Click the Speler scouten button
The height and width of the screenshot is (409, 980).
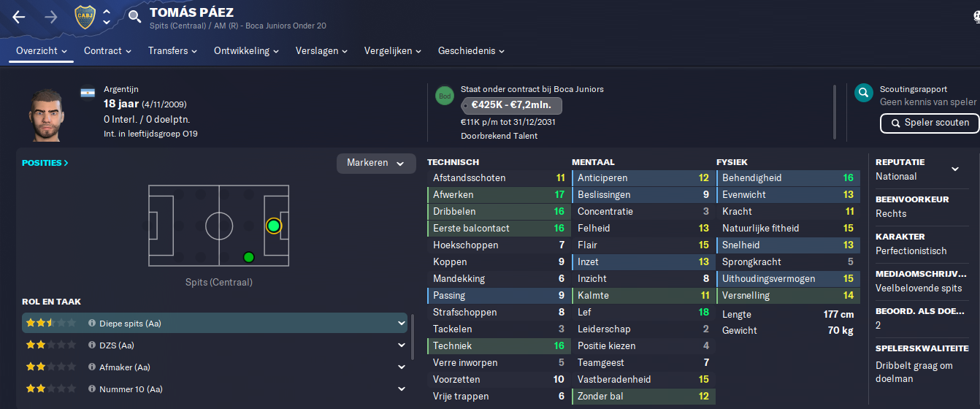click(x=929, y=123)
